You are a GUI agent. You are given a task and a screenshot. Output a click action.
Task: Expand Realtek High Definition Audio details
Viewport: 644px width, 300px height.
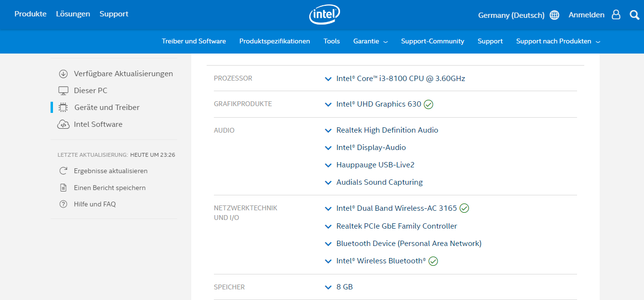[x=328, y=130]
